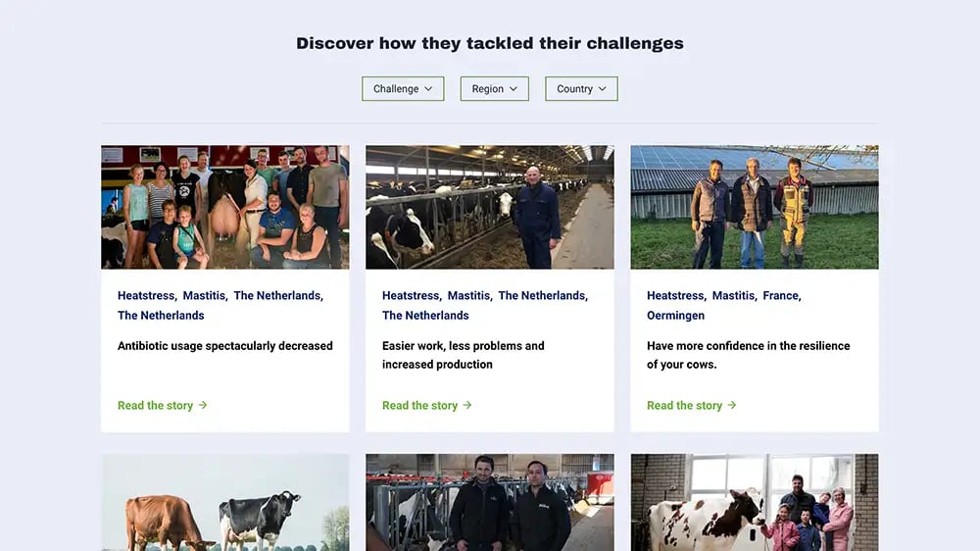Image resolution: width=980 pixels, height=551 pixels.
Task: Expand the Region filter dropdown
Action: click(494, 89)
